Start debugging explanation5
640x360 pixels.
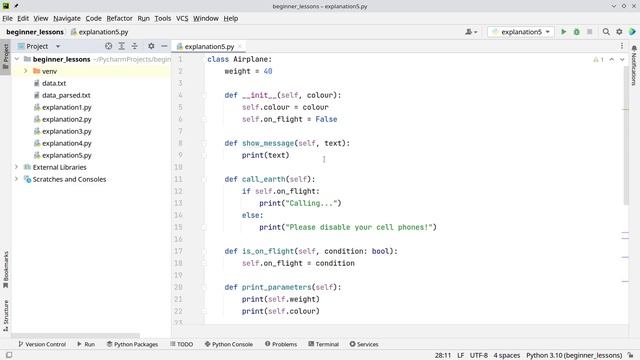click(576, 32)
